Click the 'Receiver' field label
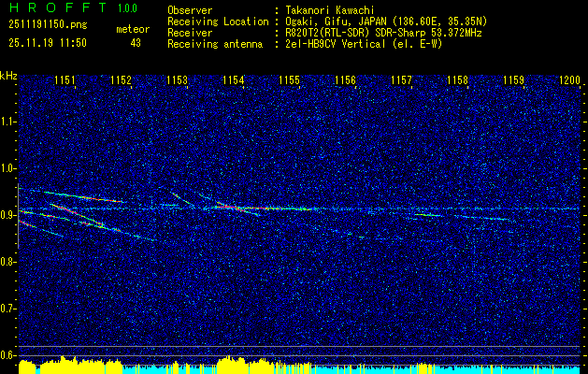 (190, 33)
